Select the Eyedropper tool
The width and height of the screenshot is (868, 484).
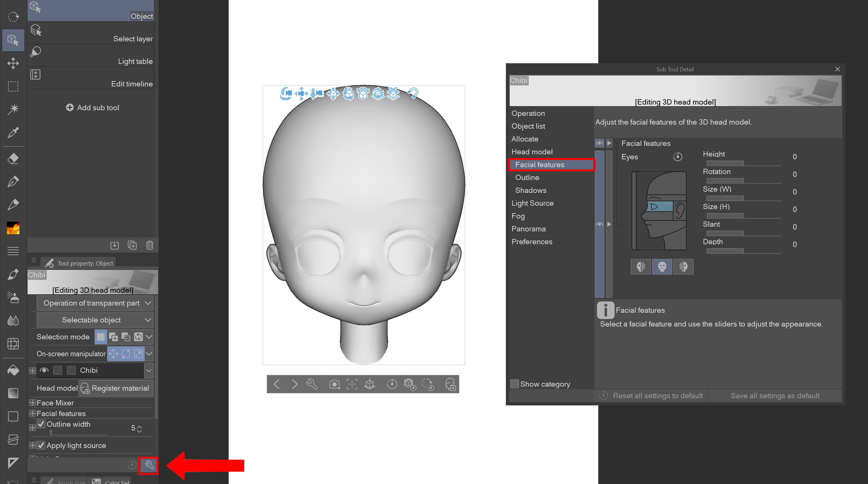tap(13, 132)
